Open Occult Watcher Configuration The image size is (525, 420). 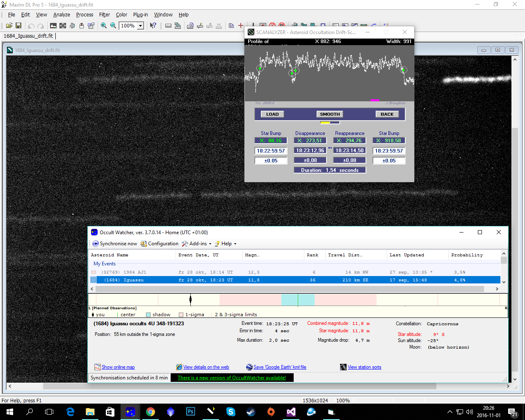[x=159, y=244]
